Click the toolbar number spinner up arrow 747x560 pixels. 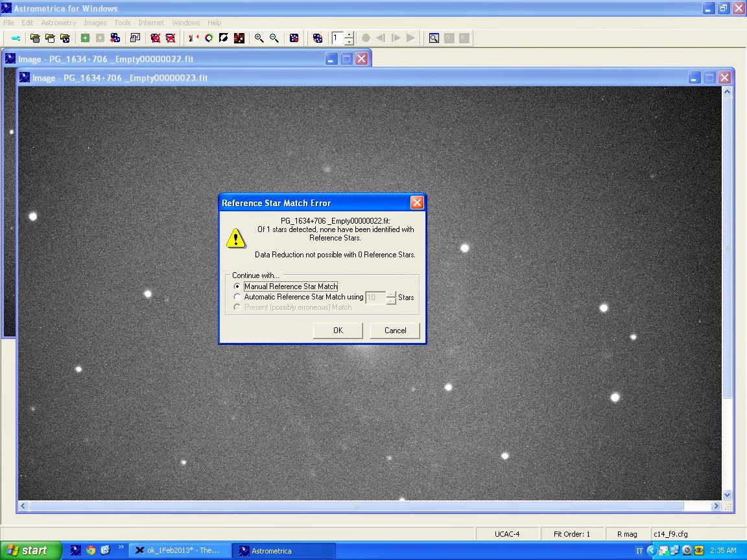pos(349,35)
